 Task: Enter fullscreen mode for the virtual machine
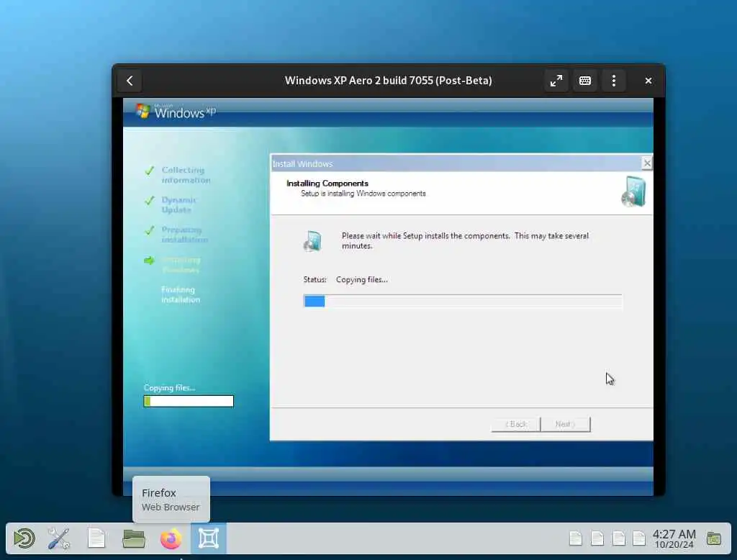click(556, 81)
